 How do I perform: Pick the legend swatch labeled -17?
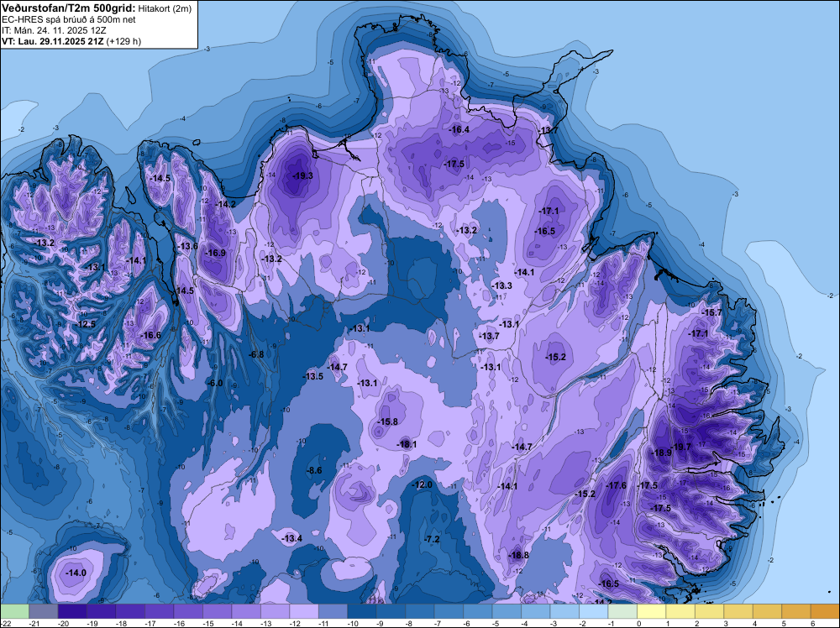click(159, 611)
